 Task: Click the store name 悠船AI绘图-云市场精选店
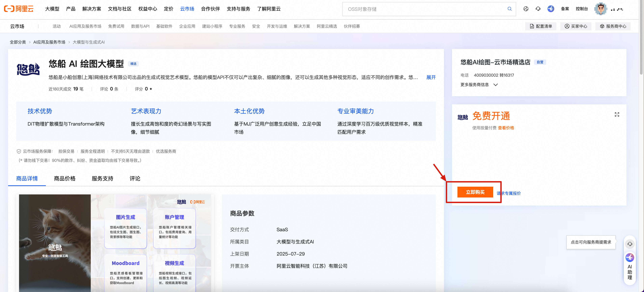(x=495, y=62)
